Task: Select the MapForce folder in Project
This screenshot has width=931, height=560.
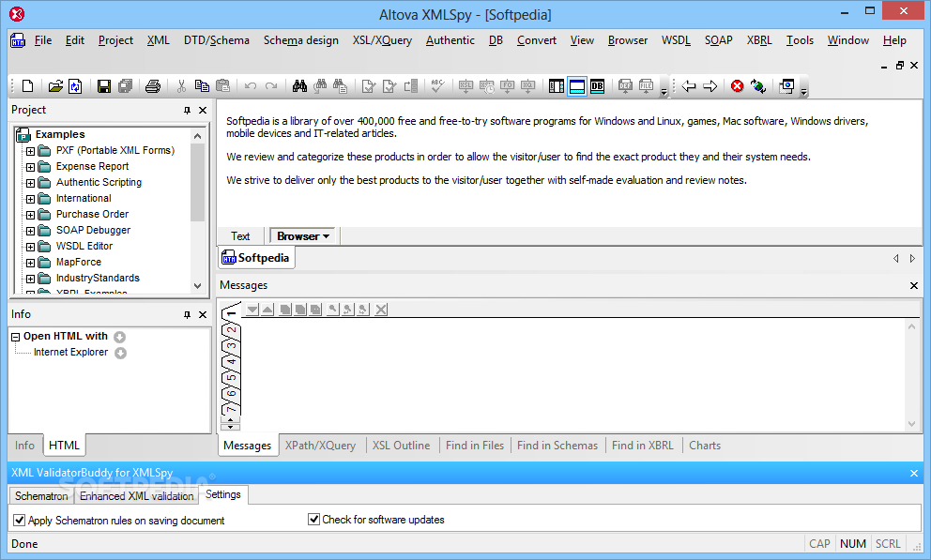Action: coord(79,262)
